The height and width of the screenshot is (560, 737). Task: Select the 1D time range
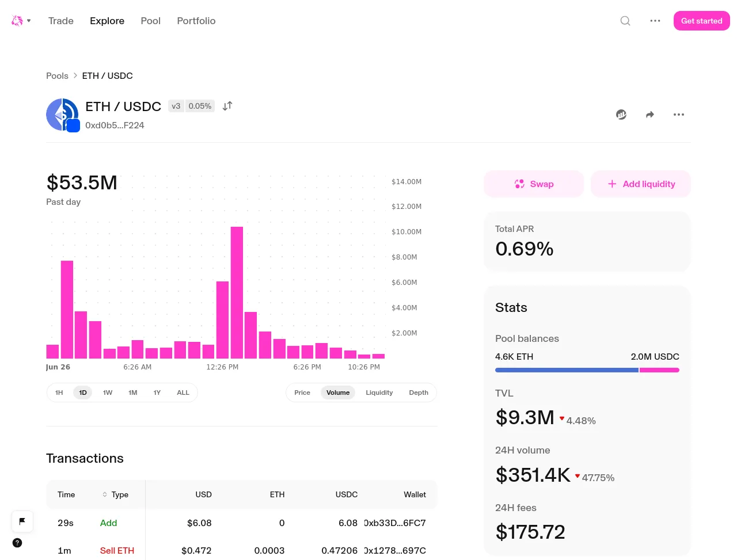point(83,393)
